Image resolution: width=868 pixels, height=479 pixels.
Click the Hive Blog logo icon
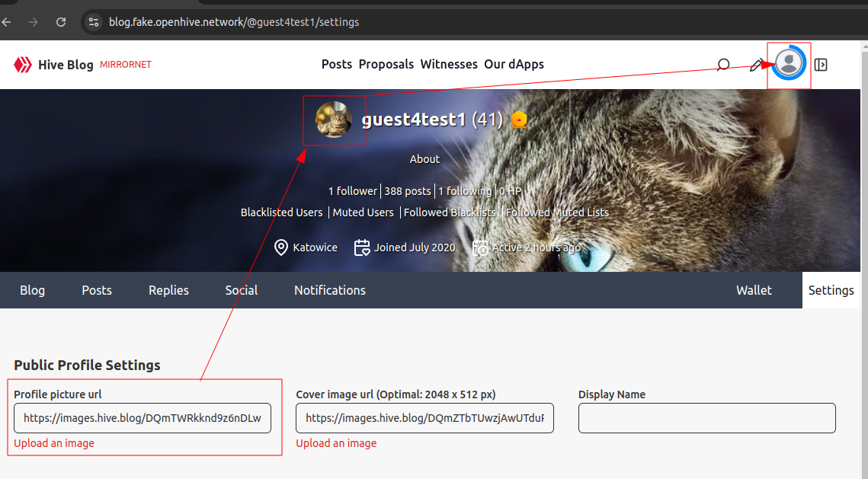click(22, 65)
